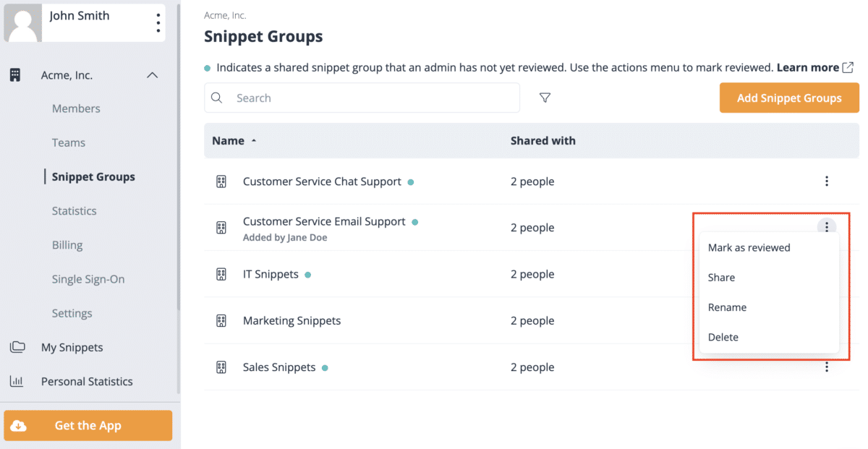Screen dimensions: 868x449
Task: Click the My Snippets folder icon
Action: pos(17,347)
